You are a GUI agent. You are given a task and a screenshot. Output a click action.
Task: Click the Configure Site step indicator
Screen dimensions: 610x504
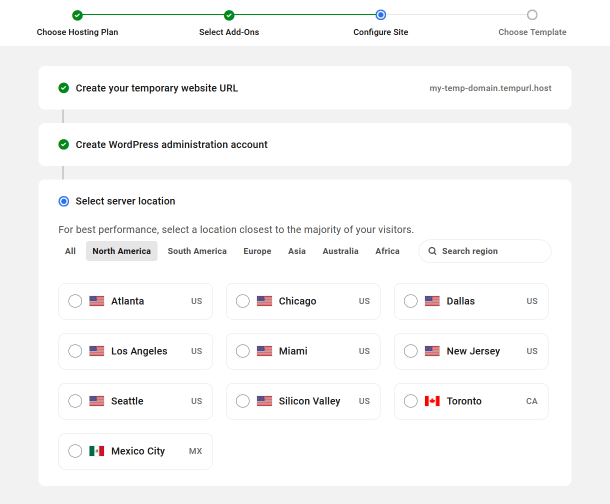point(381,15)
